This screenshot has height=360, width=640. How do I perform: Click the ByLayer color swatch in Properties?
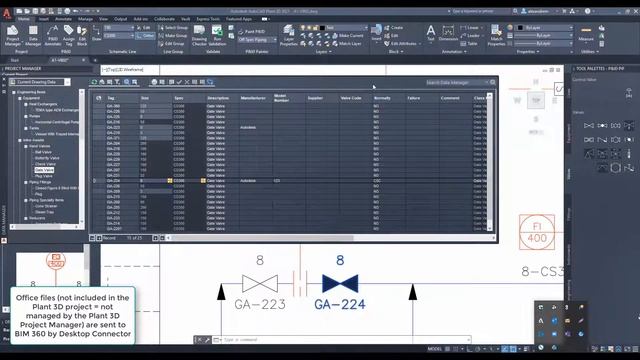point(520,28)
